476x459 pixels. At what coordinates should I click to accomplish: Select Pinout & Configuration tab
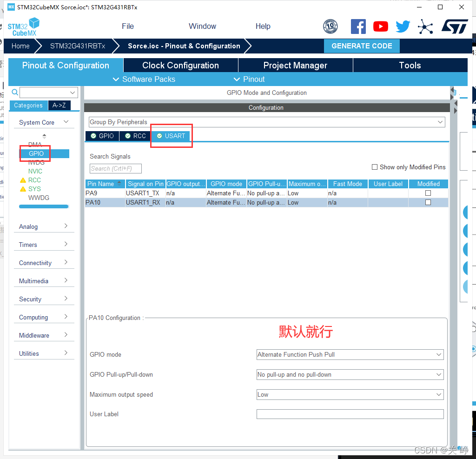66,65
